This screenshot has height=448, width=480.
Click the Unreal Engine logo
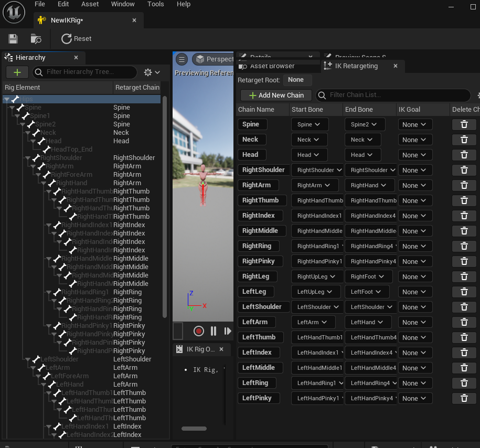(x=14, y=13)
